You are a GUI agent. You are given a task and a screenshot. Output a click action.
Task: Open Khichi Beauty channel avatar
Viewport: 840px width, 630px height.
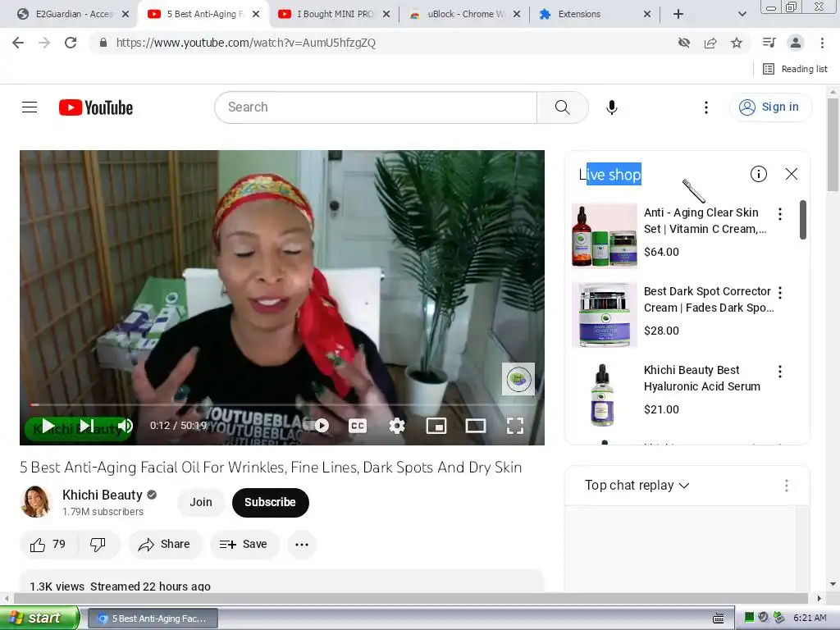point(36,502)
